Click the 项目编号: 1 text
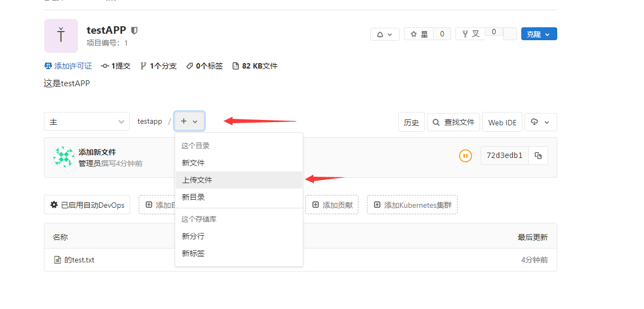644x309 pixels. point(107,43)
